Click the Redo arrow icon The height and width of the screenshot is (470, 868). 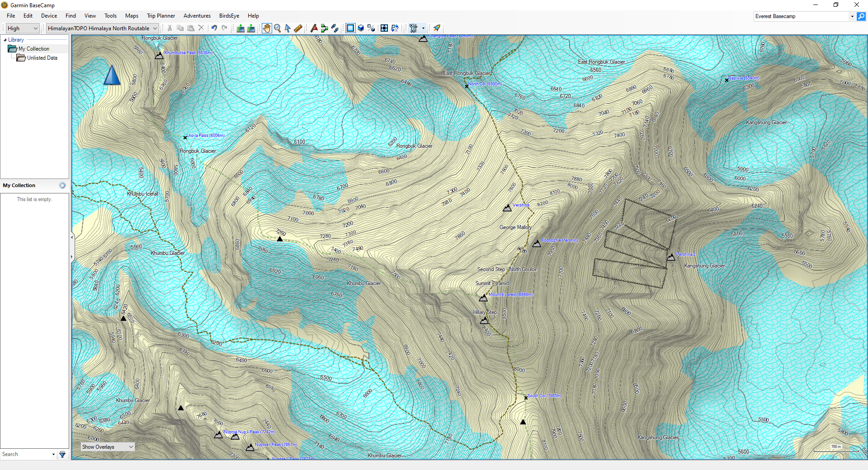[x=225, y=28]
